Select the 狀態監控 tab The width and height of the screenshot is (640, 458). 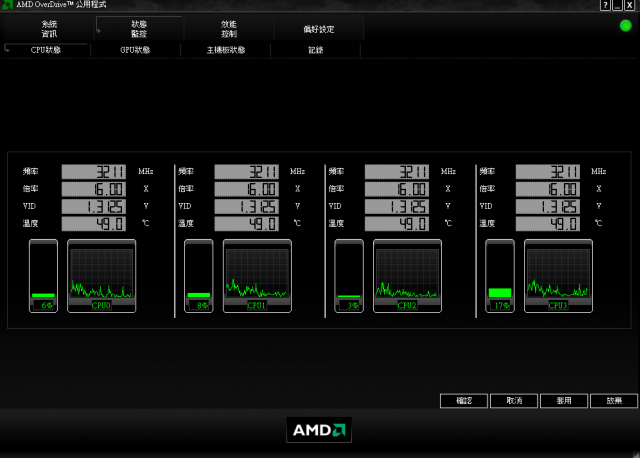click(x=139, y=29)
